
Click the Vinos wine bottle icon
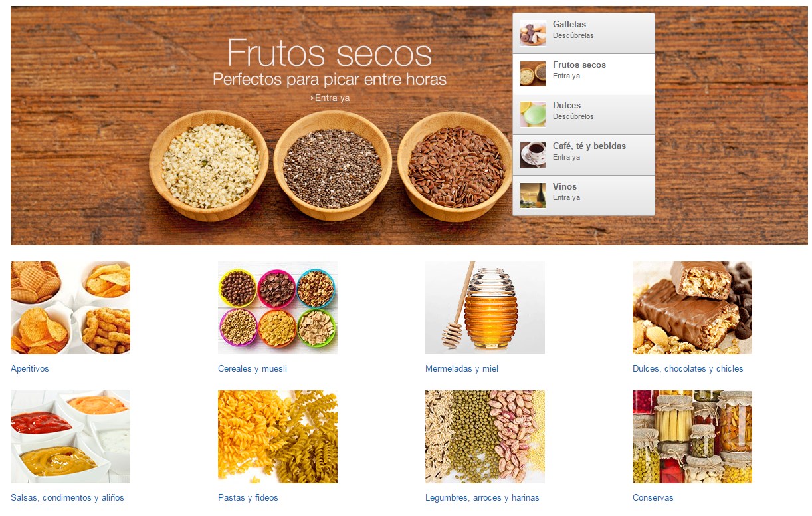(533, 195)
